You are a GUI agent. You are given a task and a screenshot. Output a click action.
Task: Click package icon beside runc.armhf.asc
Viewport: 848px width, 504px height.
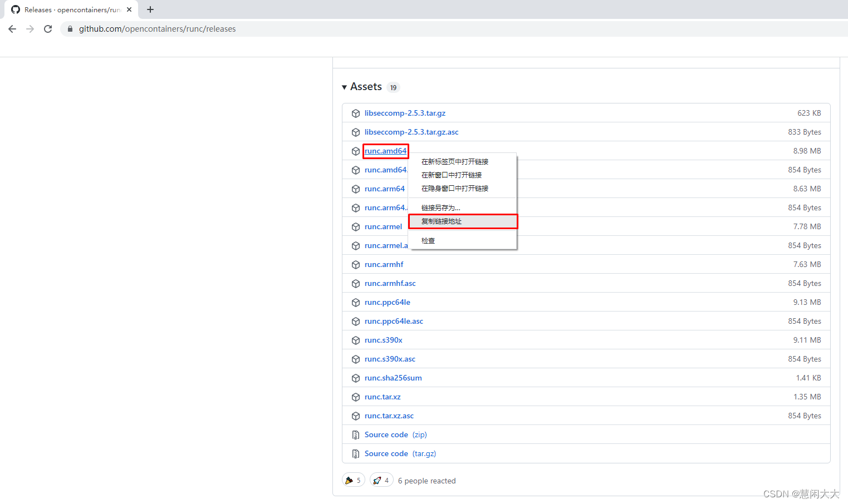click(356, 284)
